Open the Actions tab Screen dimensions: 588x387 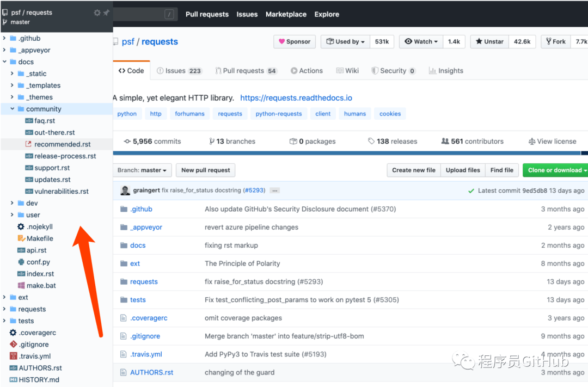(x=307, y=71)
